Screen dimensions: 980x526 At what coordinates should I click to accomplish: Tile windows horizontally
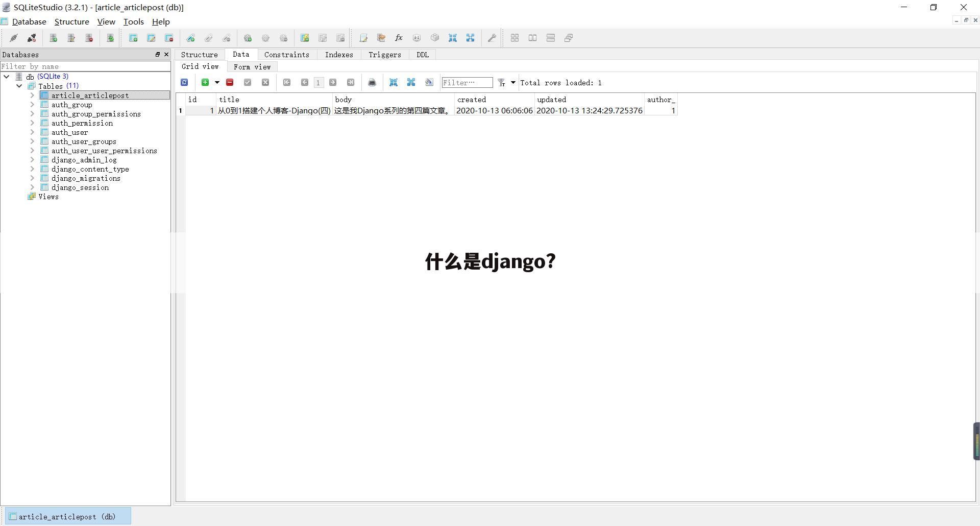tap(532, 38)
